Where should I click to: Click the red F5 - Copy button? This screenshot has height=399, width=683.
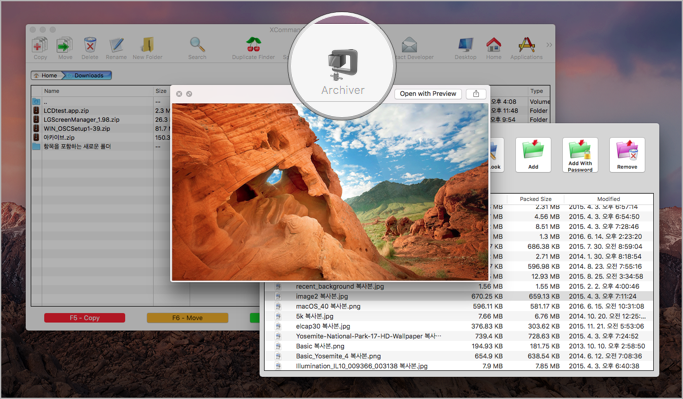point(85,318)
